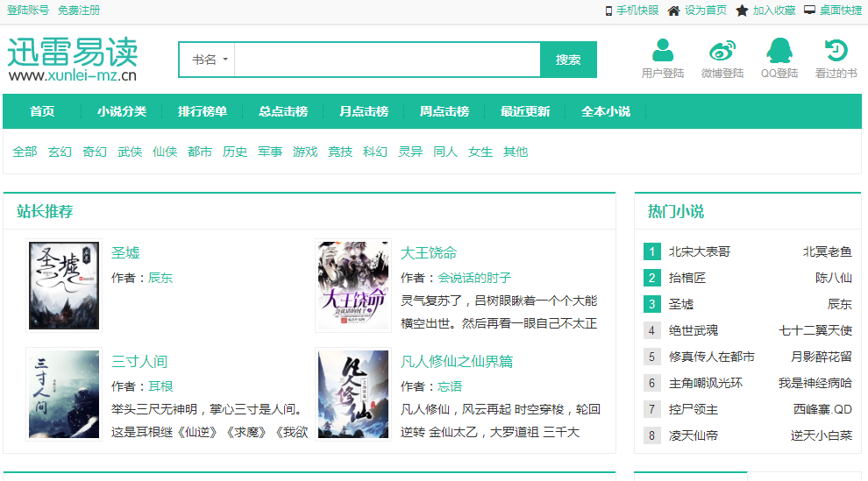The height and width of the screenshot is (481, 868).
Task: Click author 耳根 link
Action: pyautogui.click(x=160, y=386)
